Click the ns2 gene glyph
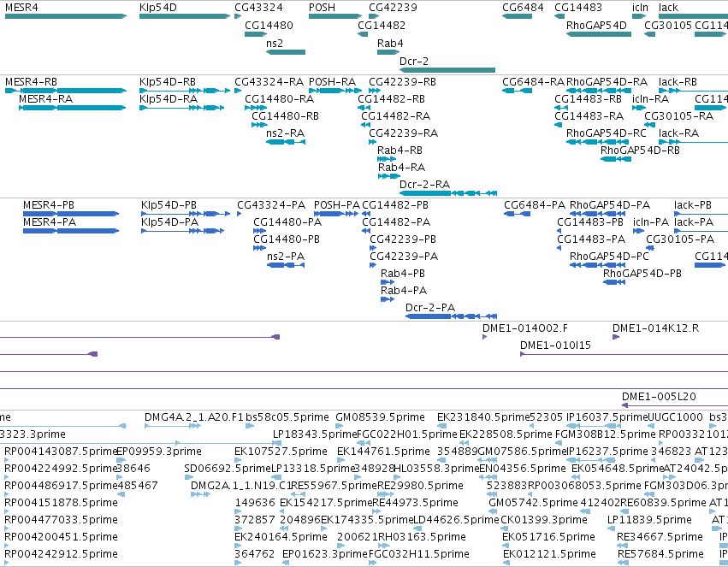The image size is (728, 567). click(x=286, y=52)
